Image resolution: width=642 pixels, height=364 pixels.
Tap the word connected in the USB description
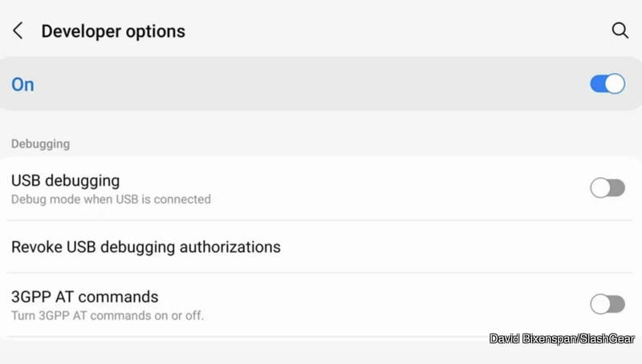click(182, 199)
